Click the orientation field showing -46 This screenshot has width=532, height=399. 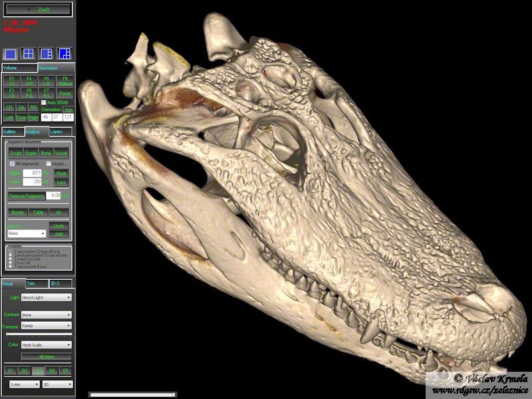click(46, 118)
